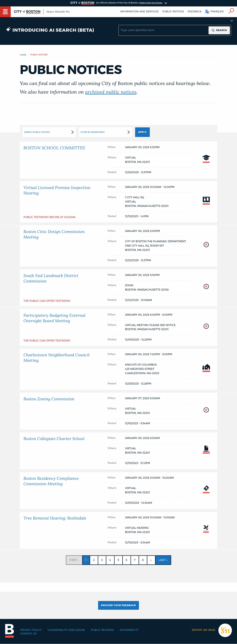The width and height of the screenshot is (237, 644).
Task: Click the AI search question input box
Action: [162, 30]
